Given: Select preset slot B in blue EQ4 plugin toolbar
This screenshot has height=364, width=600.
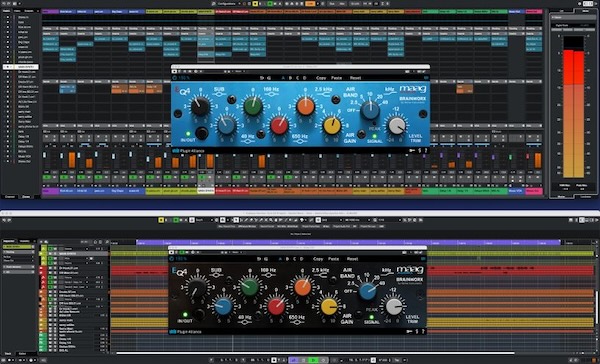Looking at the screenshot, I should (x=290, y=78).
